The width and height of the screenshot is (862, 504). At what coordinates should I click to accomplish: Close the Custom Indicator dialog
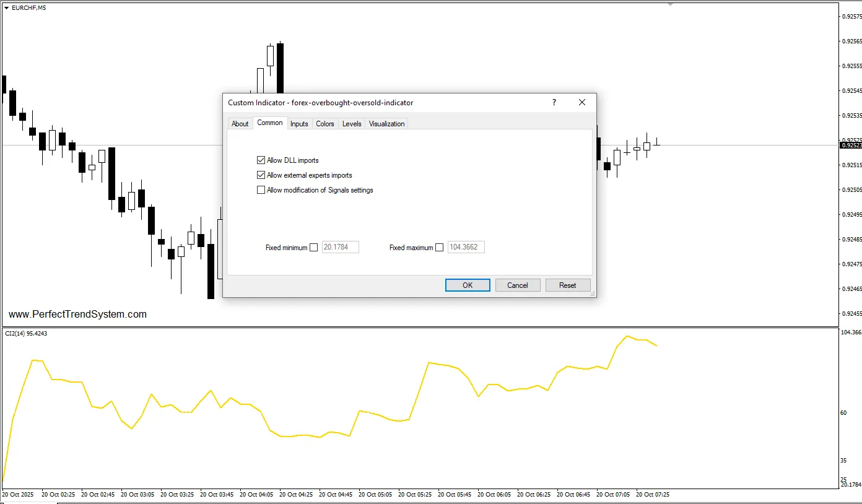(582, 103)
